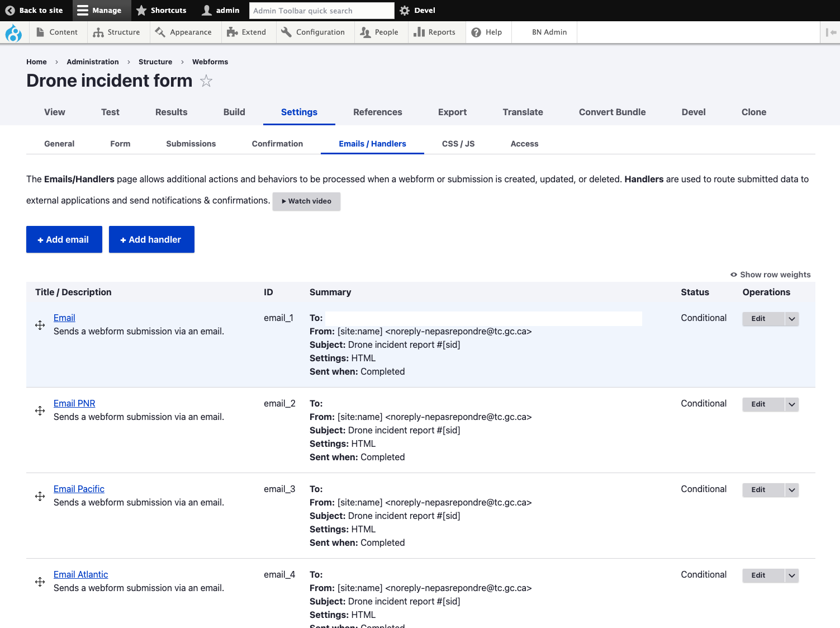Open the Confirmation settings subtab
This screenshot has width=840, height=628.
pyautogui.click(x=277, y=144)
